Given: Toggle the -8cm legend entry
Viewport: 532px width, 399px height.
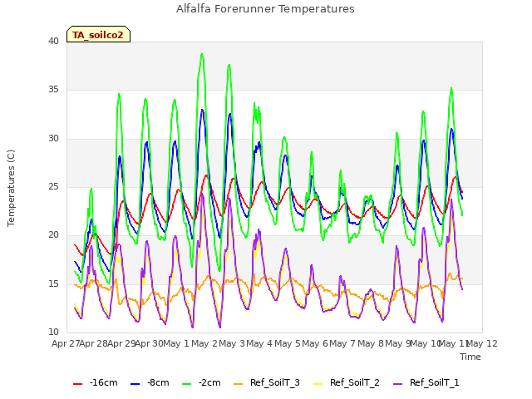Looking at the screenshot, I should (150, 383).
